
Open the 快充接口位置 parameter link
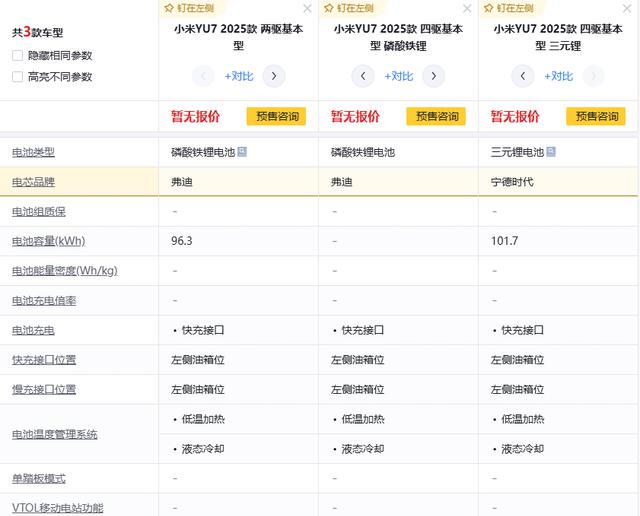pos(44,360)
